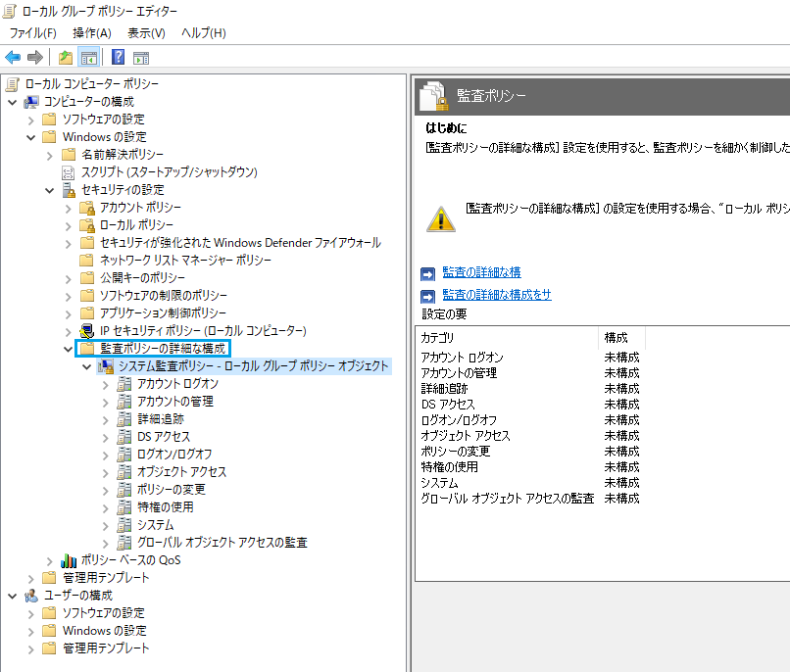The image size is (790, 672).
Task: Open the 操作(A) menu
Action: point(92,33)
